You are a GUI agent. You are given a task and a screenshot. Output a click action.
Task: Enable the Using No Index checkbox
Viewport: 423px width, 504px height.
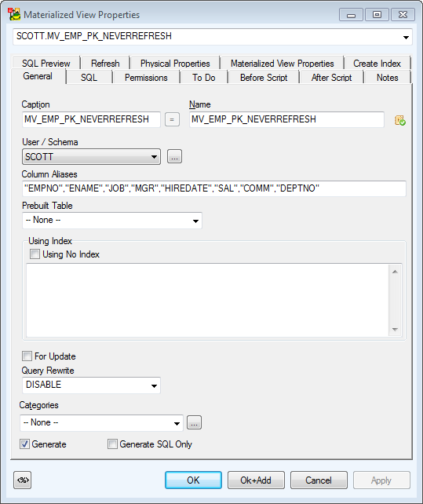click(x=35, y=254)
